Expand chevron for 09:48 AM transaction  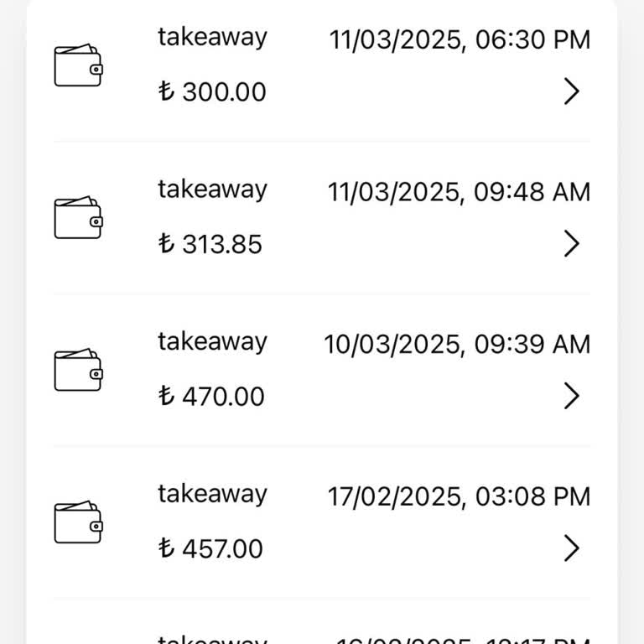coord(571,243)
